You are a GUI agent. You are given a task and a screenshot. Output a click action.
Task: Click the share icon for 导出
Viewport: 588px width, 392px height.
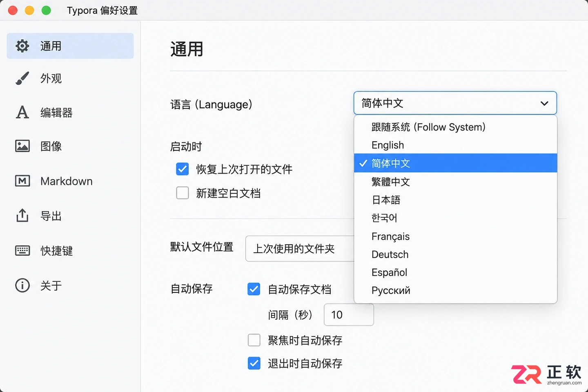point(22,215)
